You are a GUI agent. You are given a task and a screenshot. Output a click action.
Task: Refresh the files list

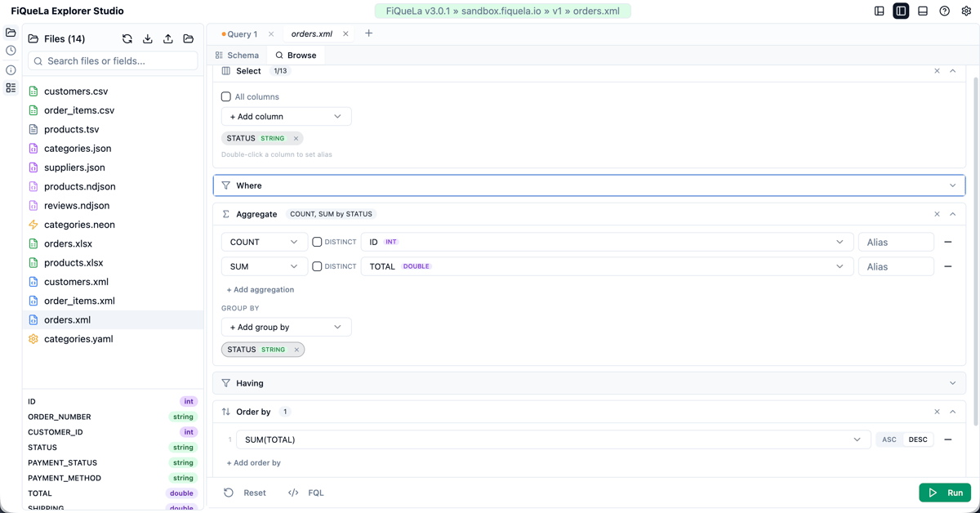127,38
